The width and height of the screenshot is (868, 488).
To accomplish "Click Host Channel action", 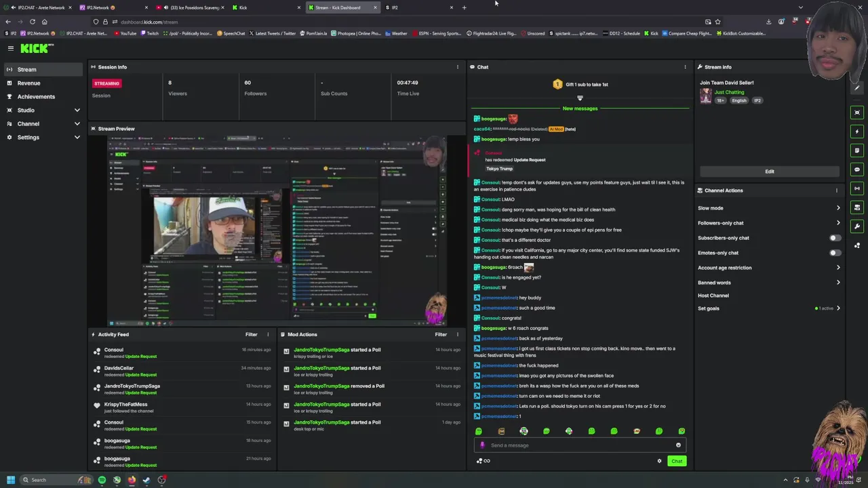I will click(x=713, y=296).
